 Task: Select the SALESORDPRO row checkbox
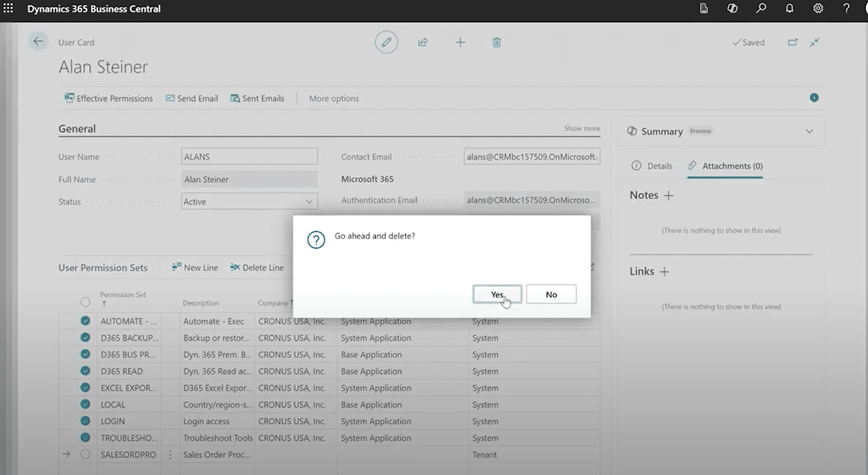(85, 454)
